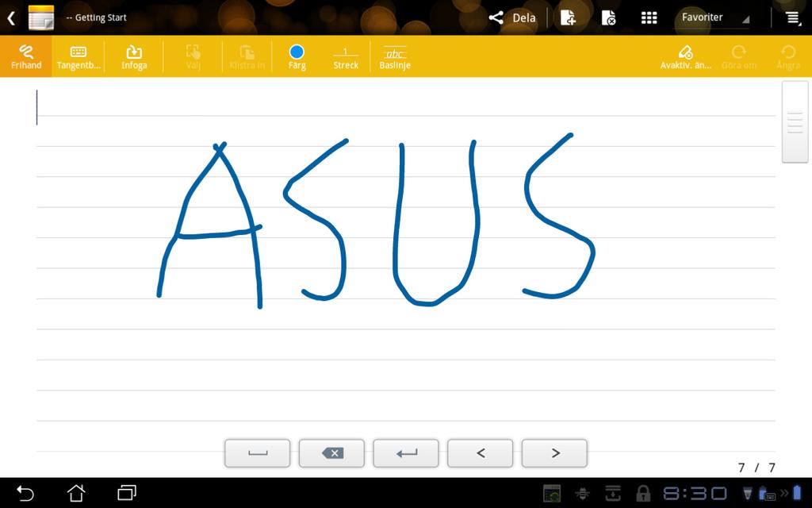Open the notebook icon beside Getting Start

tap(41, 17)
